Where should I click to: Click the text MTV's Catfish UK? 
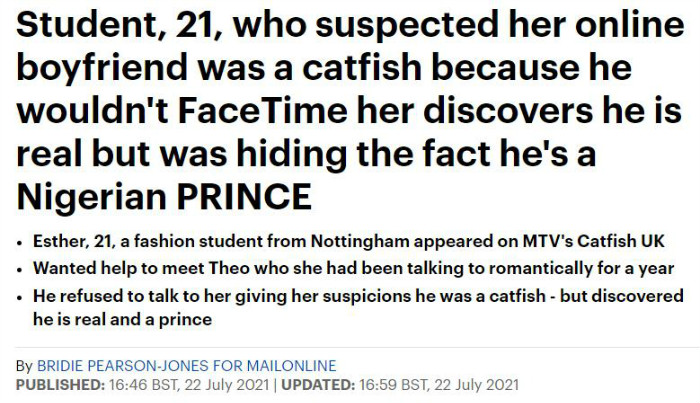594,241
